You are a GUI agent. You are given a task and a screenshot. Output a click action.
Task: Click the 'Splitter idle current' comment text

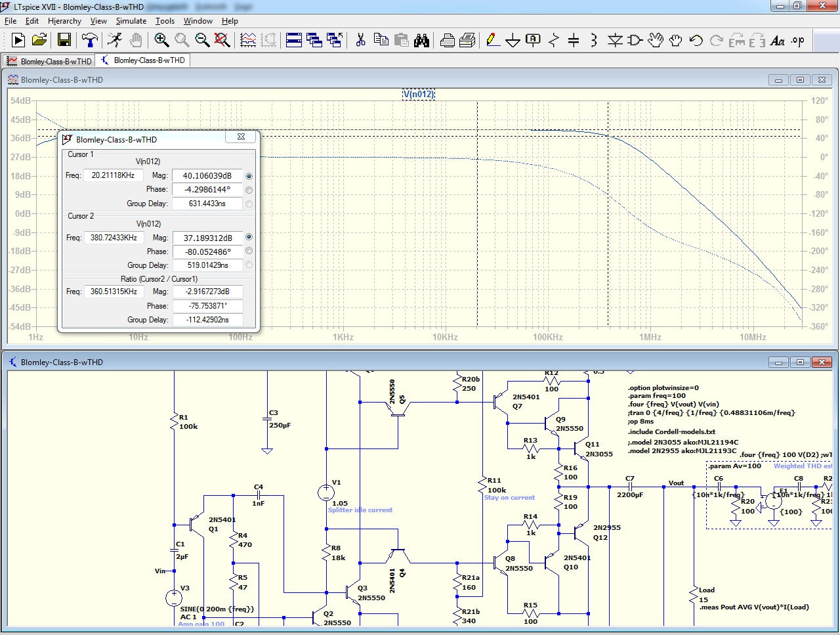pos(360,510)
